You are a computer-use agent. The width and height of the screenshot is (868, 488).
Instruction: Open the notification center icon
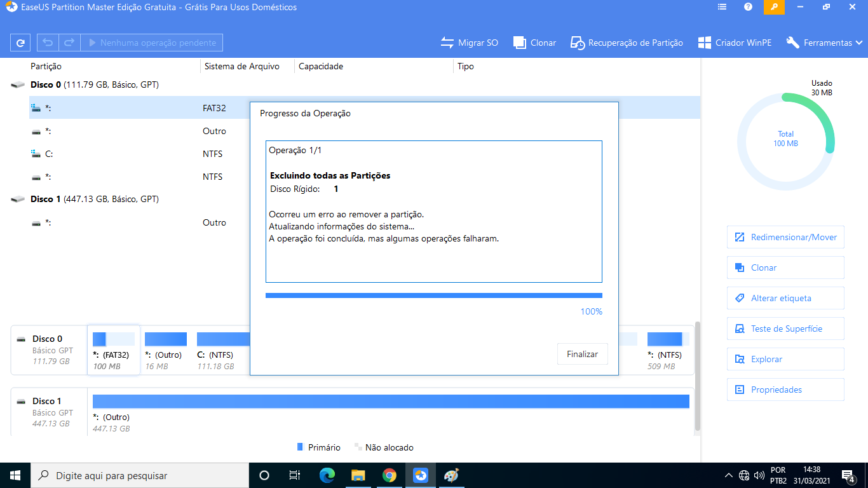click(x=848, y=475)
